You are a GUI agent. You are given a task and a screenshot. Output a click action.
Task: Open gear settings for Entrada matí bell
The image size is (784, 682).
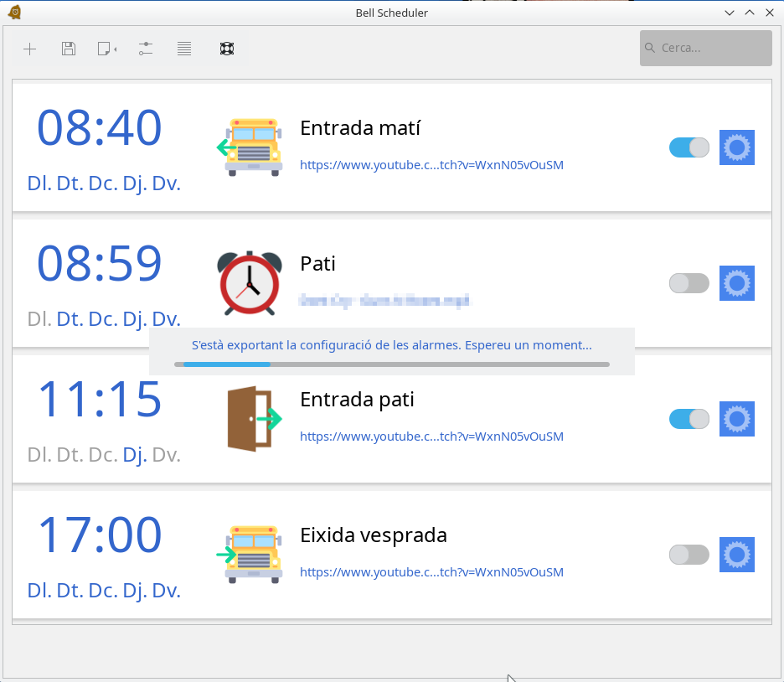[x=737, y=147]
